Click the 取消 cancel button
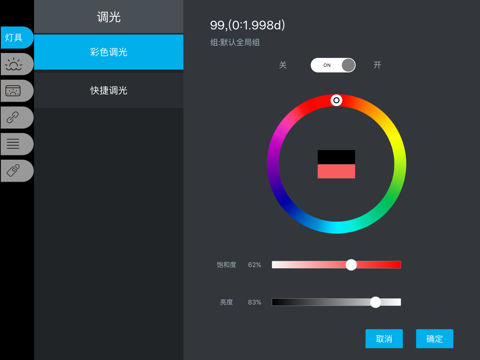 coord(384,339)
